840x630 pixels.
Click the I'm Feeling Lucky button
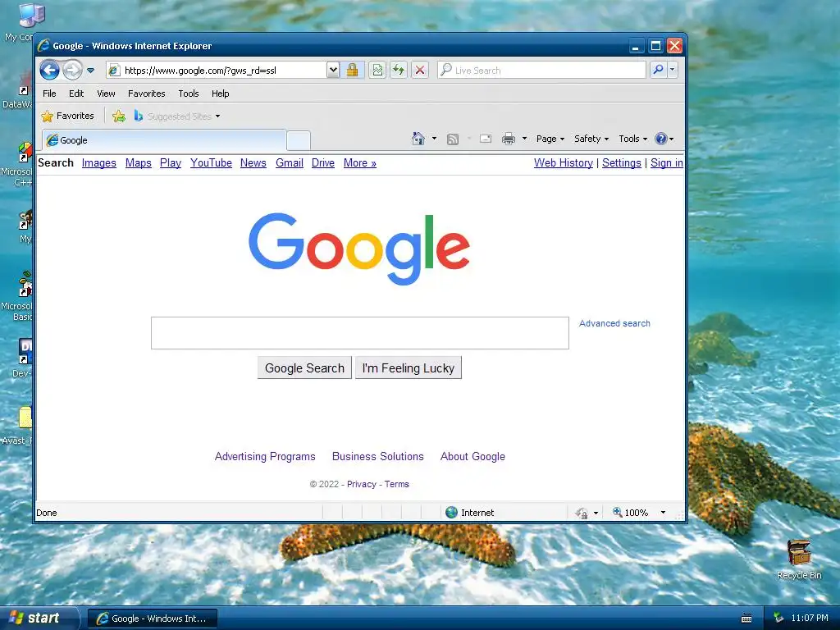tap(409, 368)
